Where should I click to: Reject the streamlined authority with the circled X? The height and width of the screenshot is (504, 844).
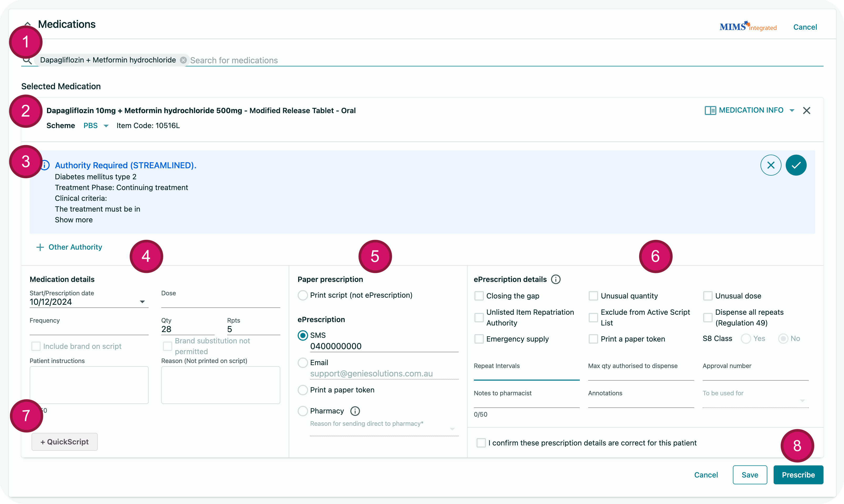tap(771, 165)
